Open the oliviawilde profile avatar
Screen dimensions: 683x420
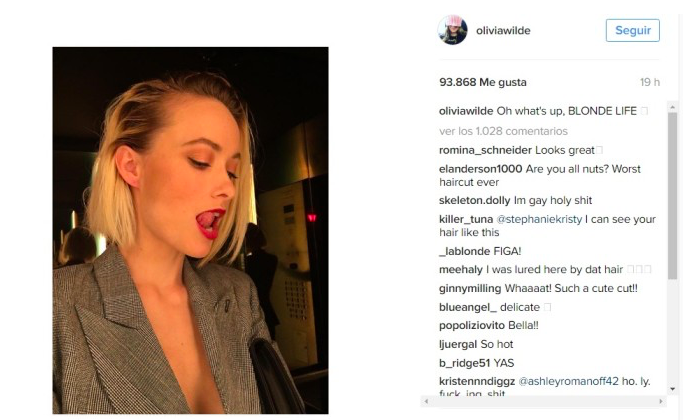(x=452, y=30)
